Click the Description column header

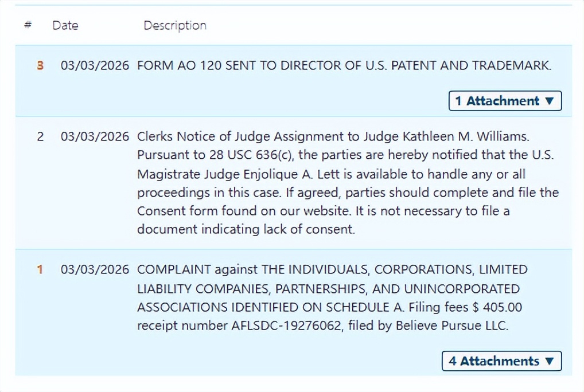coord(175,25)
